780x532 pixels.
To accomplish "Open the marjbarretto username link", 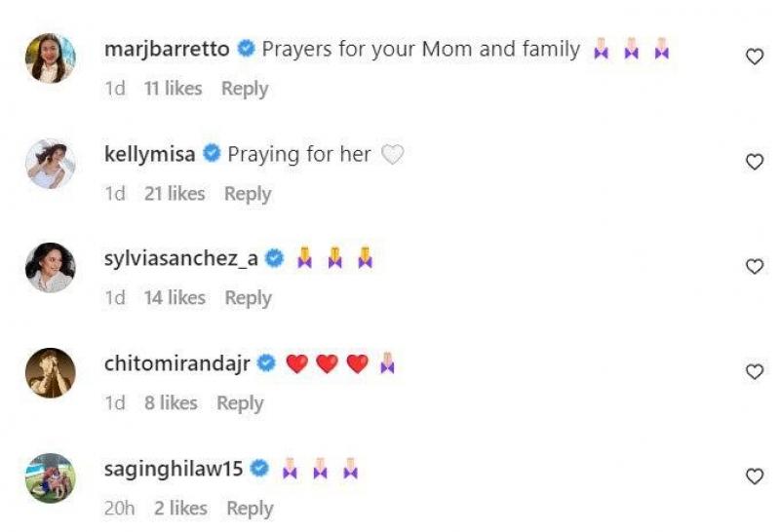I will coord(167,49).
